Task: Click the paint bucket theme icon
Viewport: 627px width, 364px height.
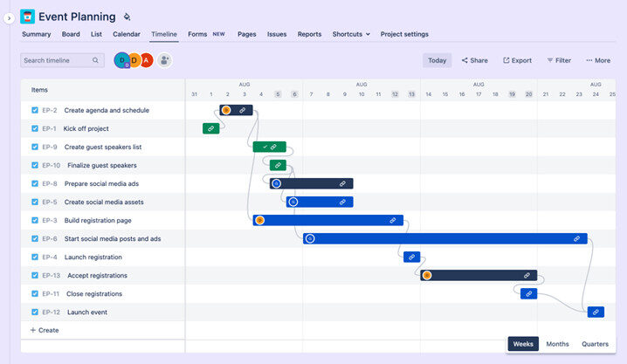Action: tap(127, 17)
